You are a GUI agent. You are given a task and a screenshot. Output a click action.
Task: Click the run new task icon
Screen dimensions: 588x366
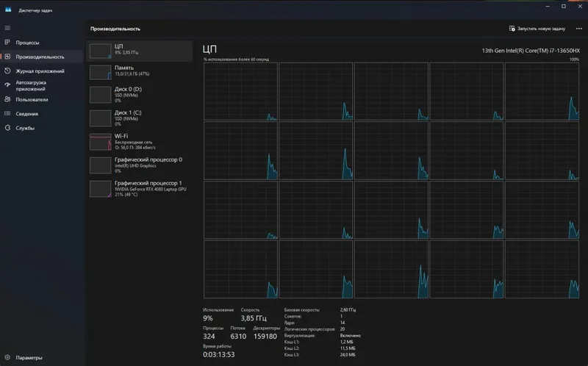[512, 29]
